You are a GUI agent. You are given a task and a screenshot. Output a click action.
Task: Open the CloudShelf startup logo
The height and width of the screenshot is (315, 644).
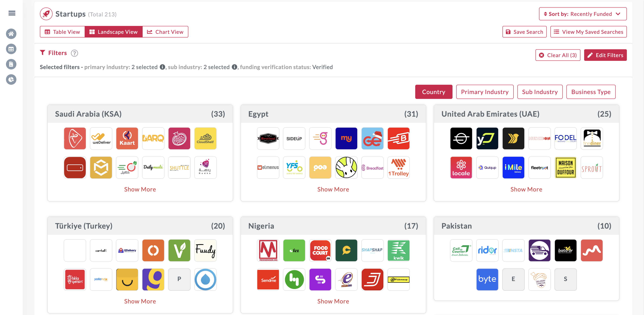(205, 138)
